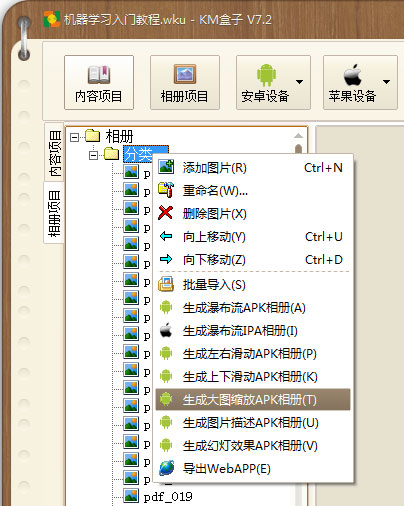This screenshot has height=506, width=404.
Task: Switch to the 相册项目 vertical tab
Action: pos(54,213)
